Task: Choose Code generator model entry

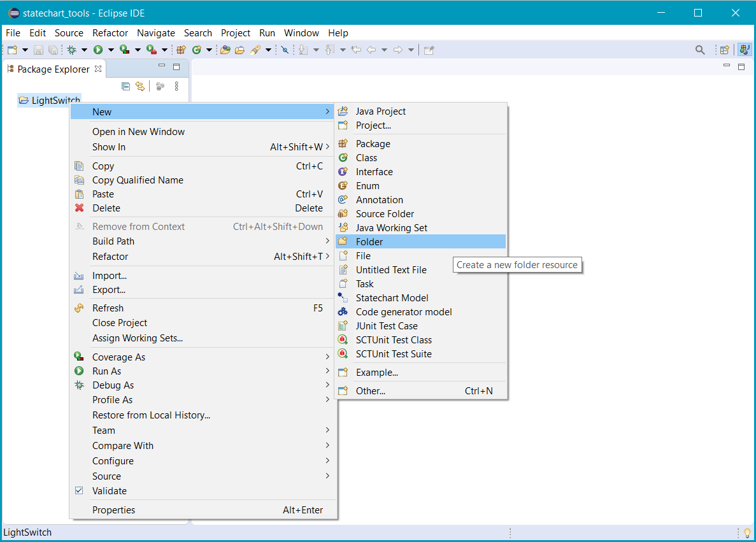Action: click(421, 312)
